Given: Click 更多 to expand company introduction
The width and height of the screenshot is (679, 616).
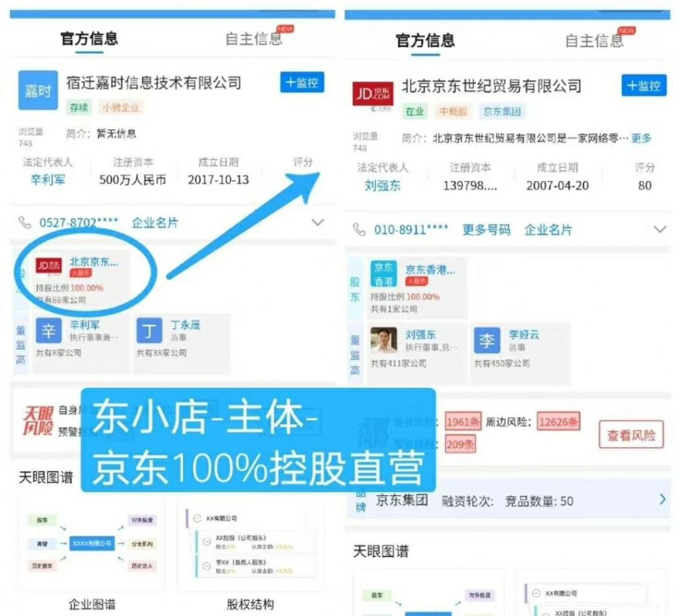Looking at the screenshot, I should 641,138.
